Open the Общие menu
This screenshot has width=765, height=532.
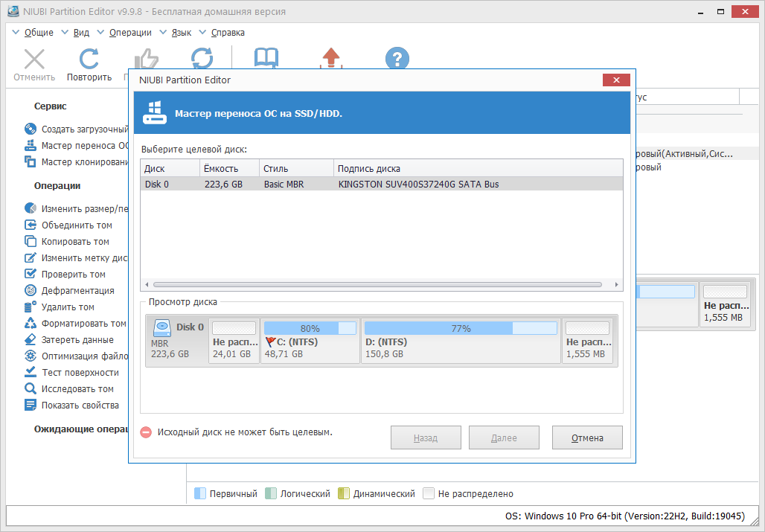click(x=39, y=33)
